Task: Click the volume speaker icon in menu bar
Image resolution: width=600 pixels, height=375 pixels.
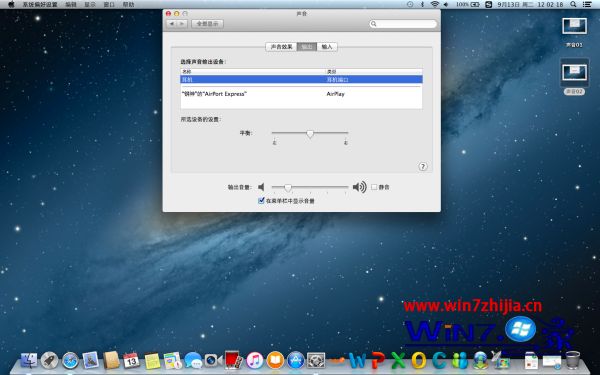Action: point(446,4)
